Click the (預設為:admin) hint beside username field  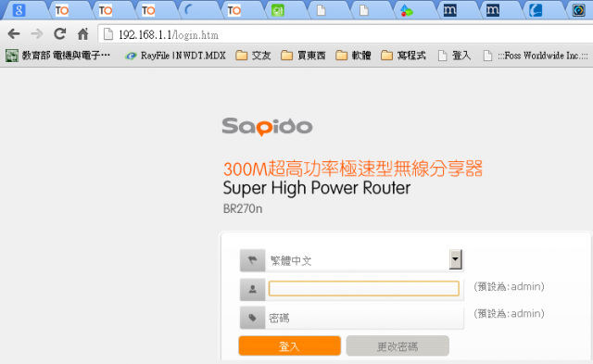coord(509,286)
